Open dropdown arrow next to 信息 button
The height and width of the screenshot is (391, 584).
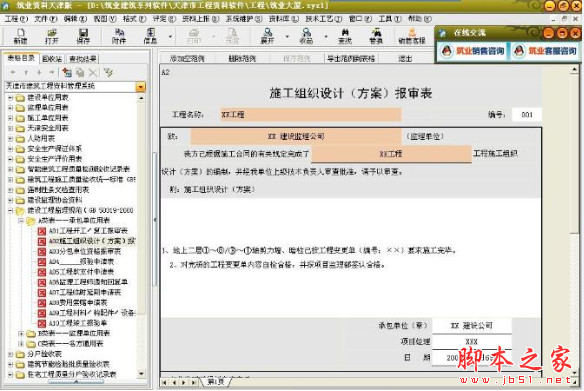click(x=170, y=36)
